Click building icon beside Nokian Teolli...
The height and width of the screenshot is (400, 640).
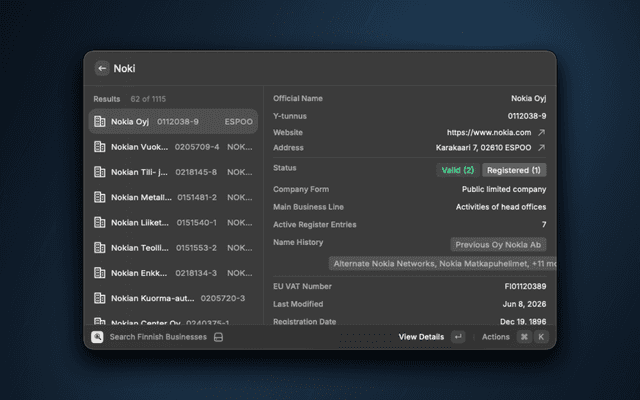(x=100, y=248)
